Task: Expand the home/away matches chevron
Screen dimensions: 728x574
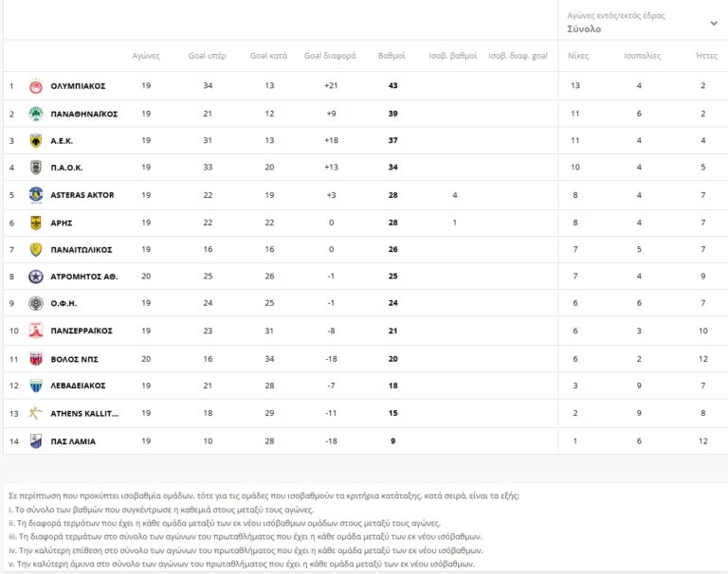Action: pyautogui.click(x=713, y=23)
